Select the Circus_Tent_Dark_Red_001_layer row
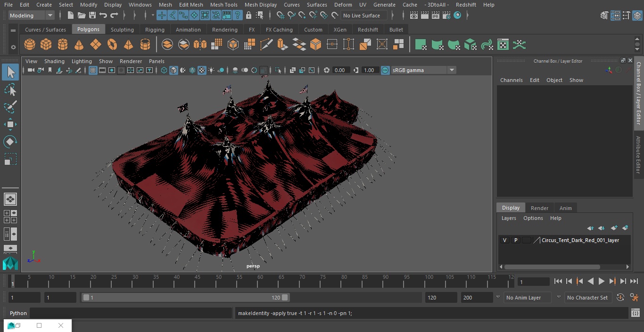This screenshot has height=332, width=644. point(564,240)
